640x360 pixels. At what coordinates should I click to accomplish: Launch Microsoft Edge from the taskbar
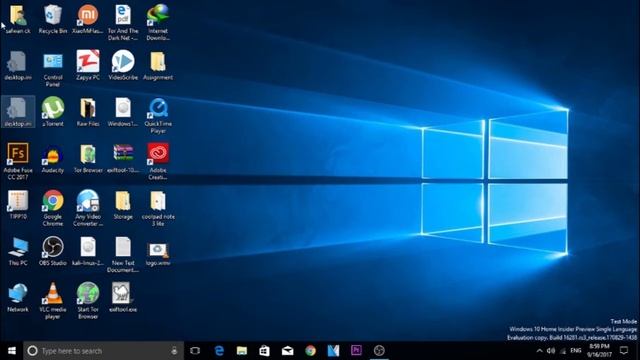pos(219,351)
